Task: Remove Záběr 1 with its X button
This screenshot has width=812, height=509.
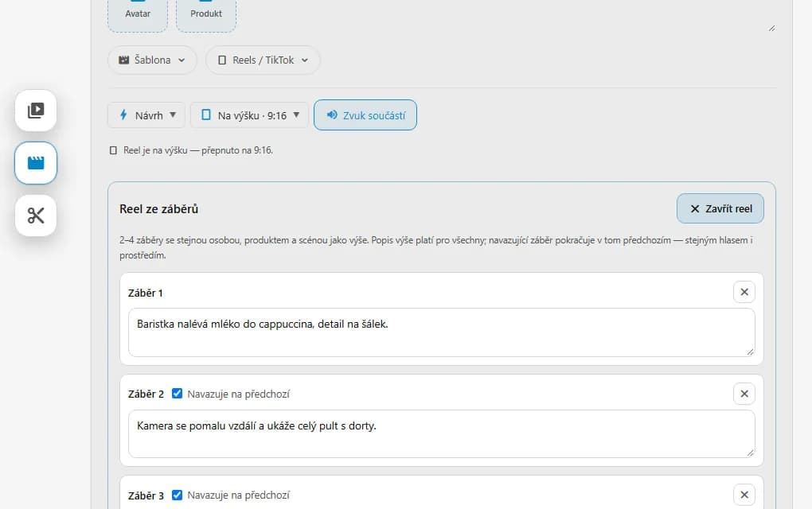Action: (744, 292)
